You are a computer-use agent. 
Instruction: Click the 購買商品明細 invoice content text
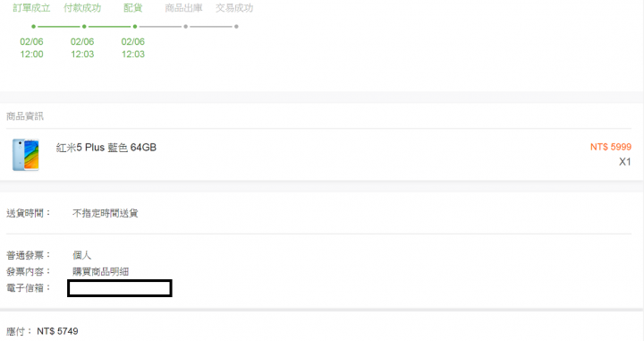[100, 271]
